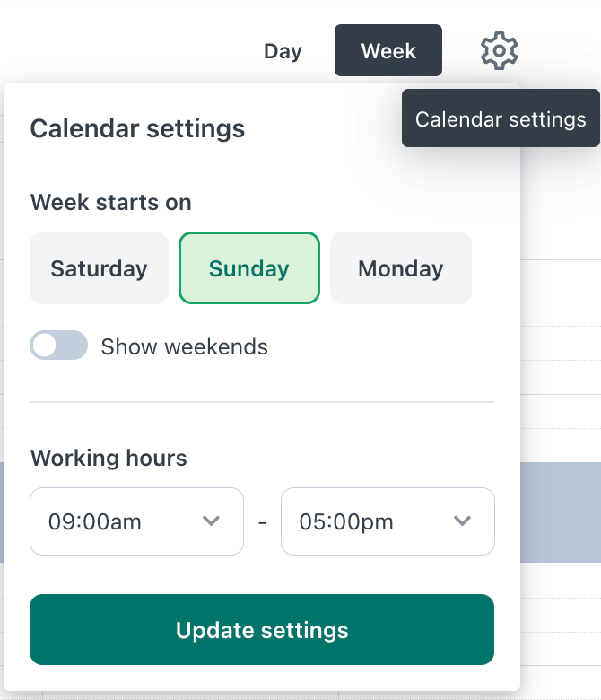Image resolution: width=601 pixels, height=700 pixels.
Task: Click the Week starts on label
Action: pyautogui.click(x=111, y=202)
